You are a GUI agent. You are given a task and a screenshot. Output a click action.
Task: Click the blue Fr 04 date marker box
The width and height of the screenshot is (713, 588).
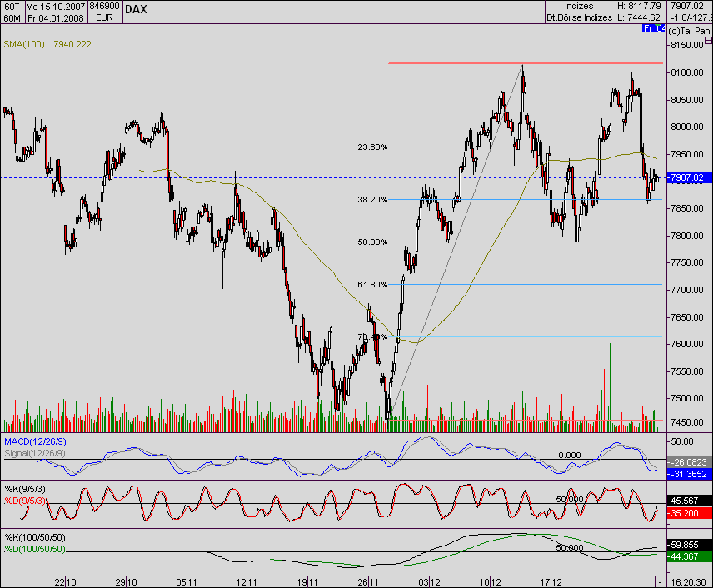pyautogui.click(x=655, y=27)
